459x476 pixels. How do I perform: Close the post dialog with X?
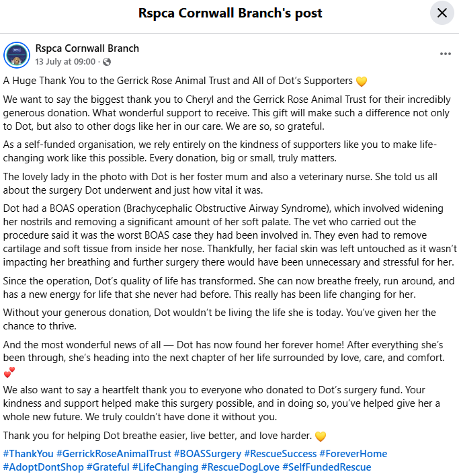(442, 13)
